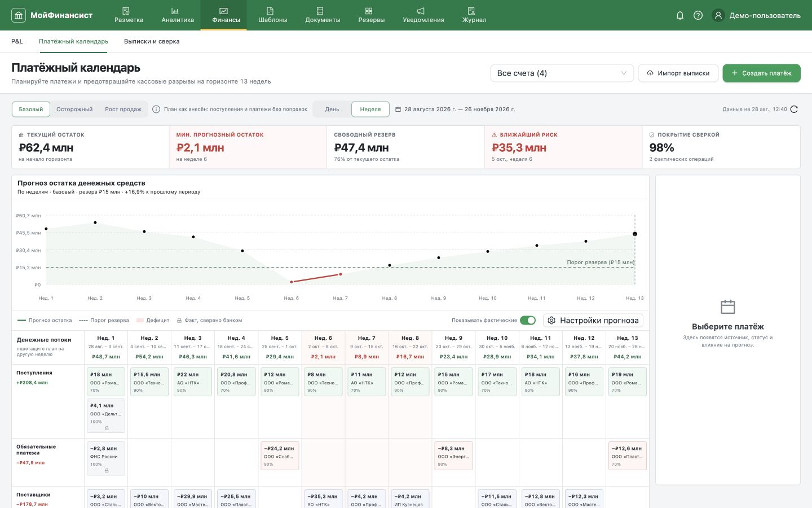Screen dimensions: 812x508
Task: Click the Обязательные платежи row label
Action: (x=36, y=450)
